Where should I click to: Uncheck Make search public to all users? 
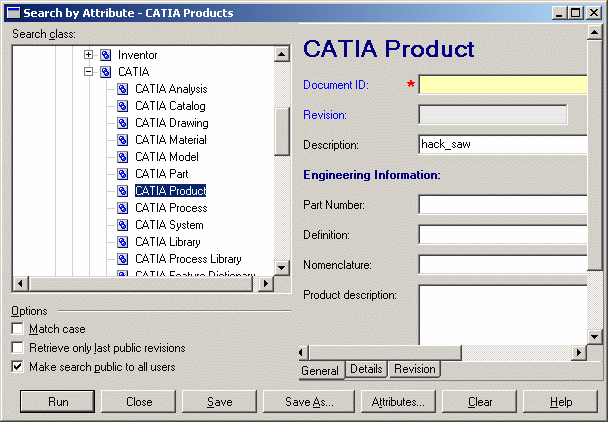(x=17, y=367)
